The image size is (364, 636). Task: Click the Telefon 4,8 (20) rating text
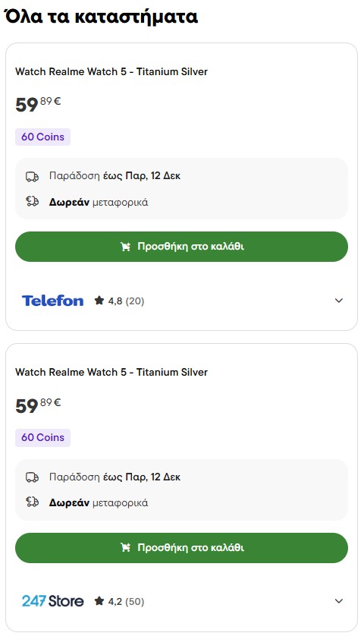[126, 301]
